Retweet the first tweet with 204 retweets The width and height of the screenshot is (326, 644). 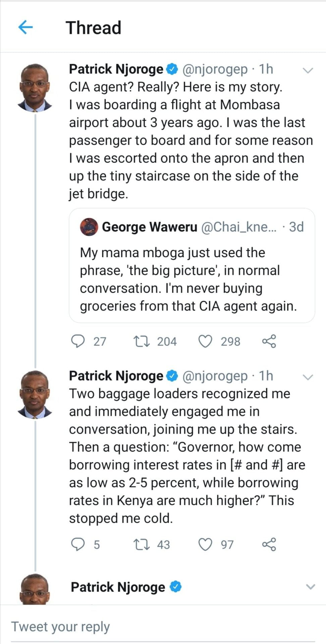[x=140, y=341]
